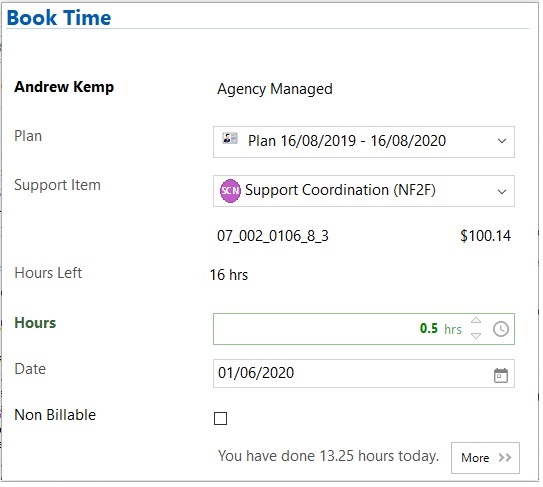The width and height of the screenshot is (543, 487).
Task: Open the Plan 16/08/2019 - 16/08/2020 combo box
Action: pos(364,142)
